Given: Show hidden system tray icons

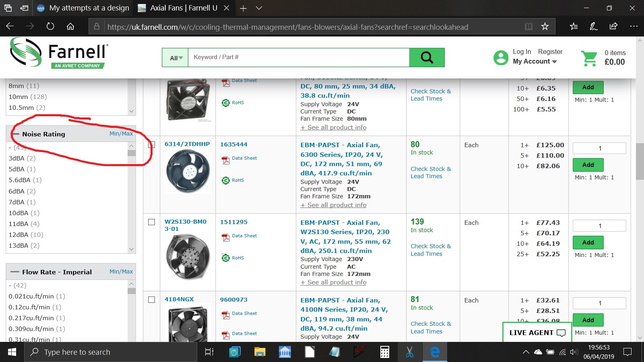Looking at the screenshot, I should click(526, 352).
